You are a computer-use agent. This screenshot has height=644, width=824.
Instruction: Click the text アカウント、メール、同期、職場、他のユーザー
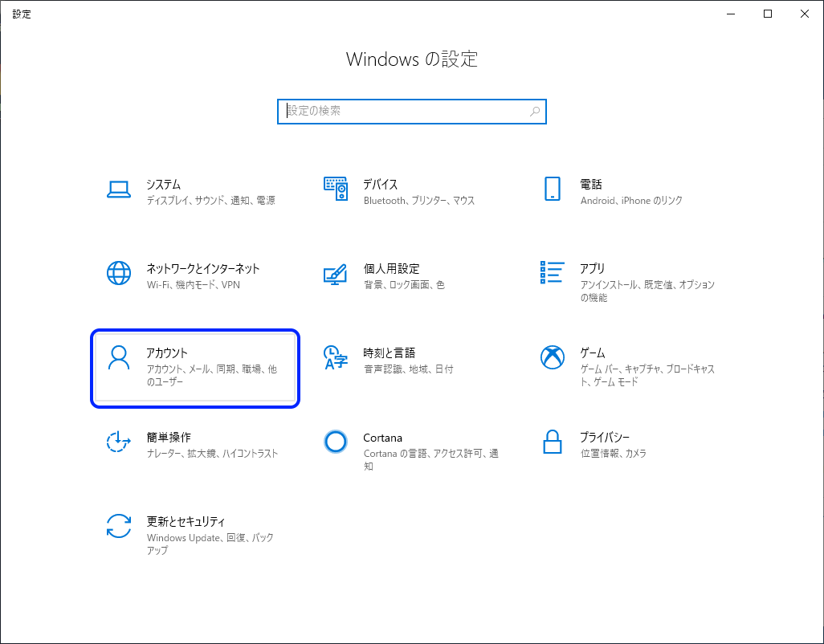point(212,375)
